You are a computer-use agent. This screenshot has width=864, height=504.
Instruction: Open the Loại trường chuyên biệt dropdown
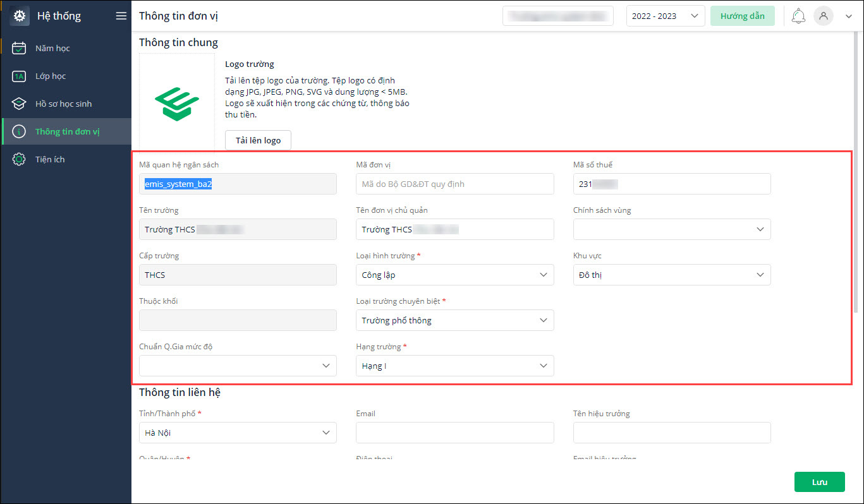coord(455,320)
